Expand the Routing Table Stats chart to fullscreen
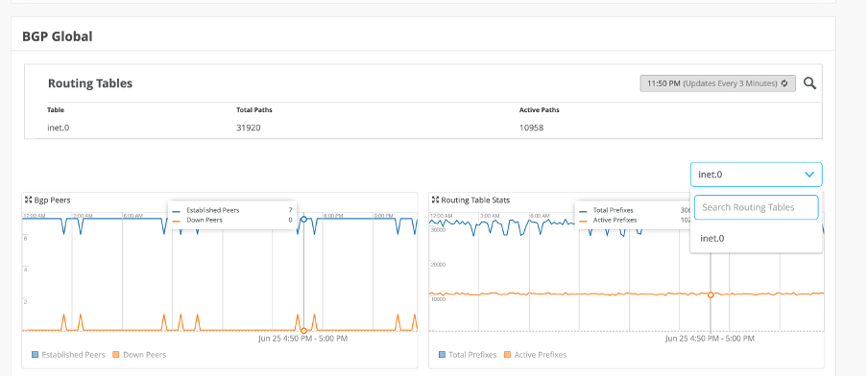868x376 pixels. click(x=435, y=200)
